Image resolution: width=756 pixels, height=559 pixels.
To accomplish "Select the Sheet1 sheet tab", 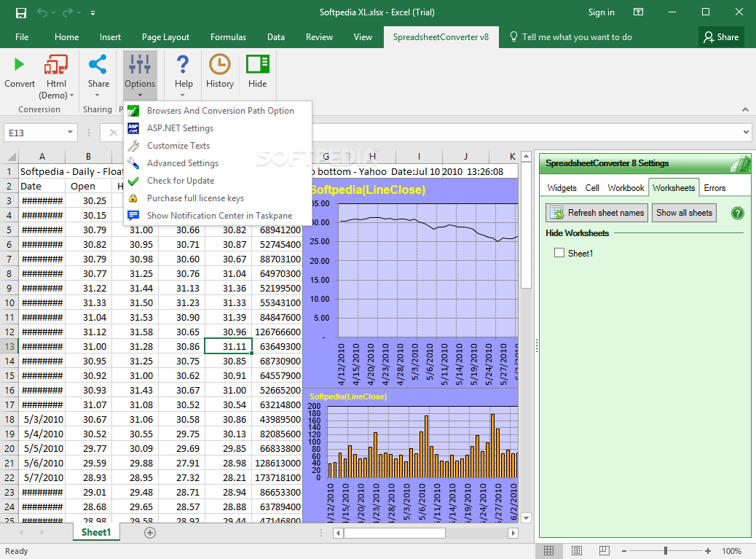I will coord(96,532).
